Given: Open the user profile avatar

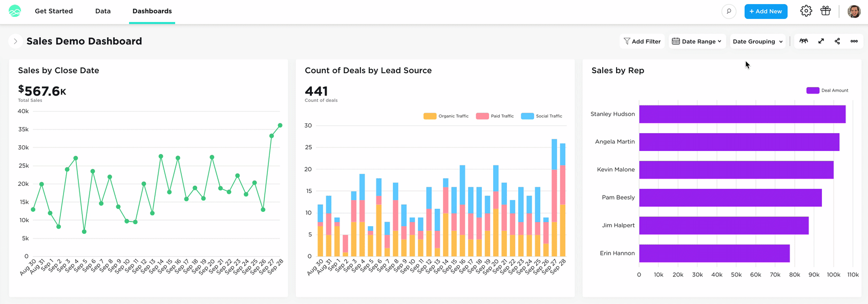Looking at the screenshot, I should 854,11.
